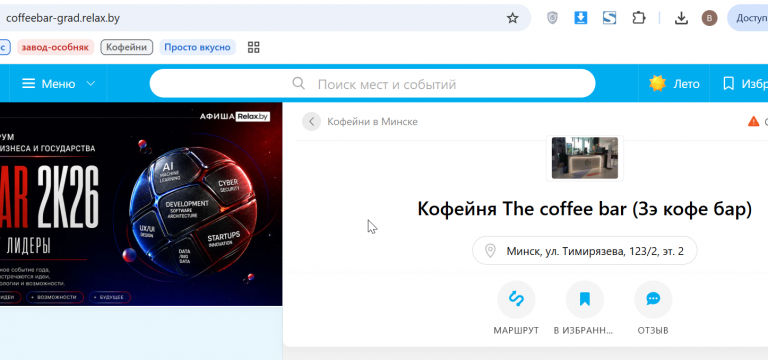
Task: Click the ОТЗЫВ label
Action: click(653, 331)
